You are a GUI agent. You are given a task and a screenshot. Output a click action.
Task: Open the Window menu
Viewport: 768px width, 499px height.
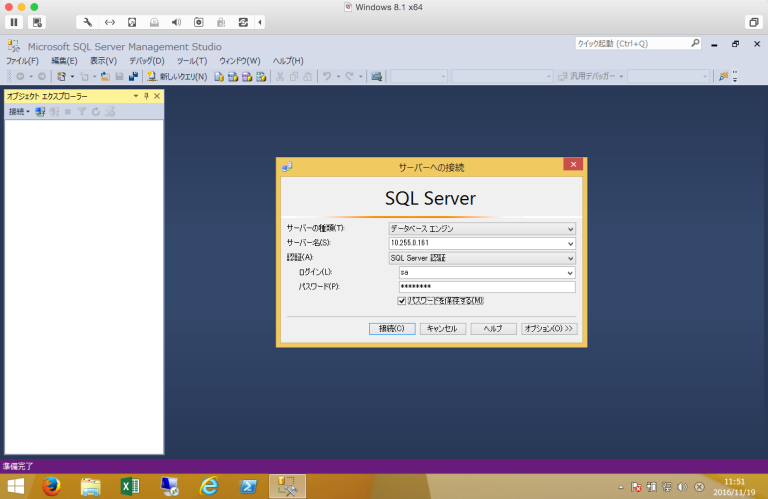240,61
